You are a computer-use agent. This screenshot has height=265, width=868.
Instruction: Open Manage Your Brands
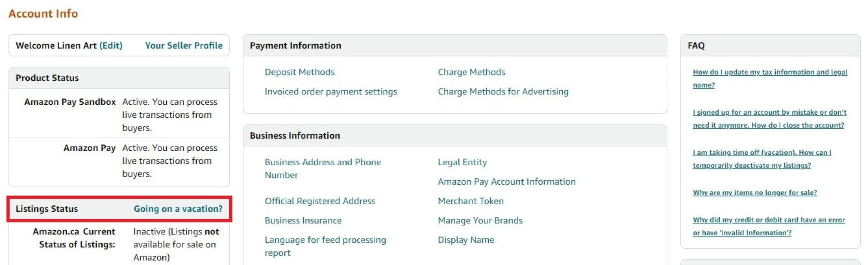pyautogui.click(x=480, y=220)
